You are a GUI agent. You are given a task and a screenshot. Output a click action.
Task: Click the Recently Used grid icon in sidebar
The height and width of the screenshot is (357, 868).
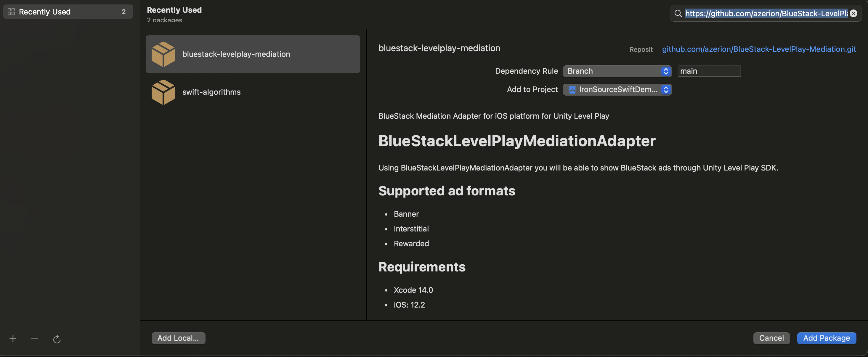point(11,12)
